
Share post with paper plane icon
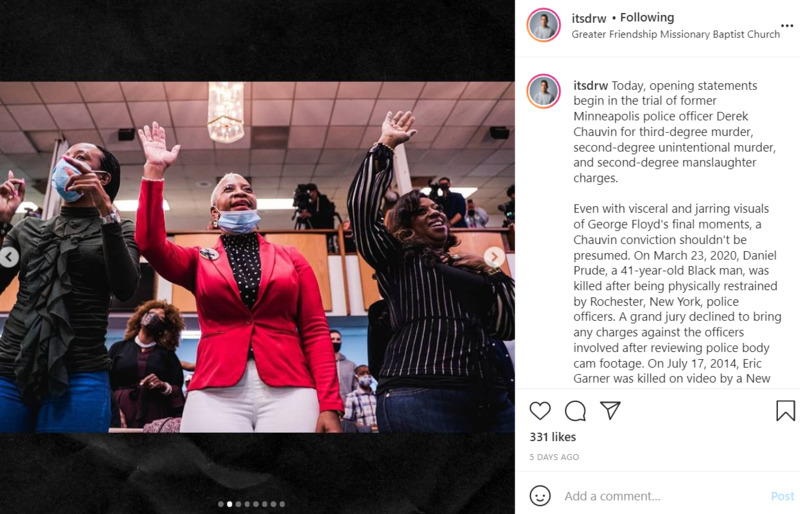coord(610,410)
